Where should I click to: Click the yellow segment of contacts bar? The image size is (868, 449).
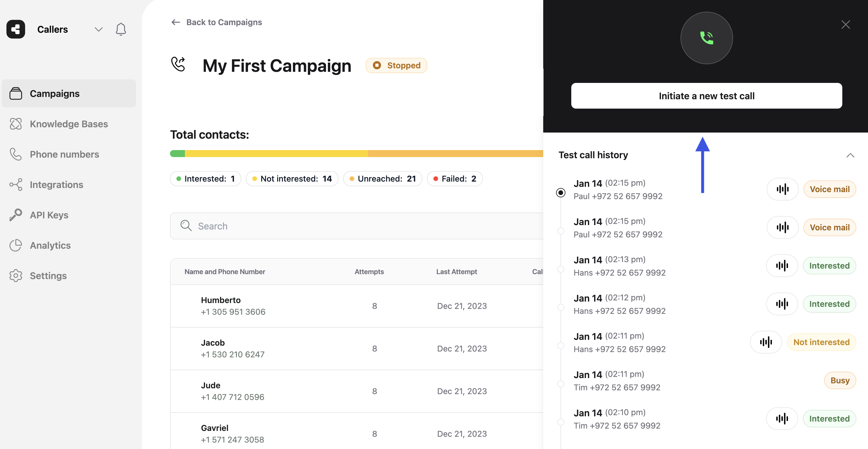coord(276,154)
